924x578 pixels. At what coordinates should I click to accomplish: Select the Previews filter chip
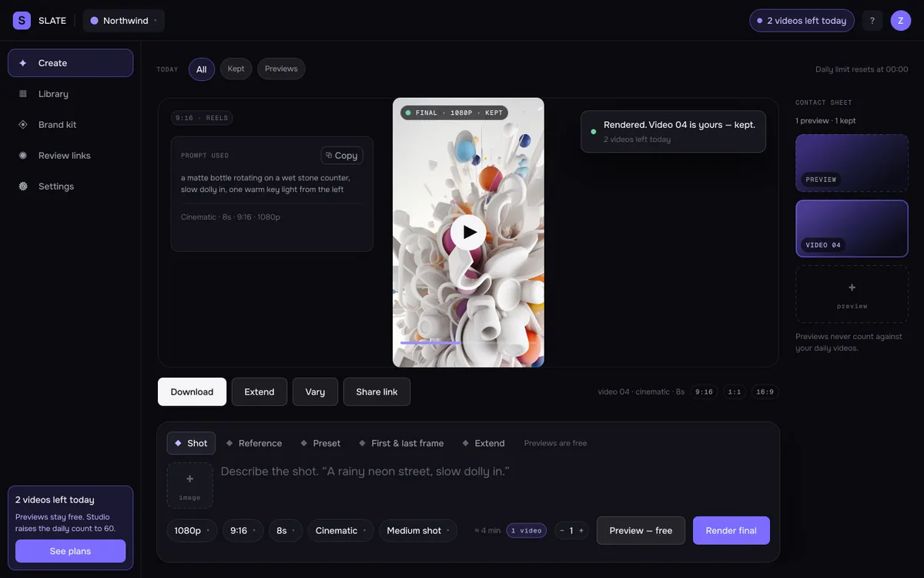(x=281, y=69)
